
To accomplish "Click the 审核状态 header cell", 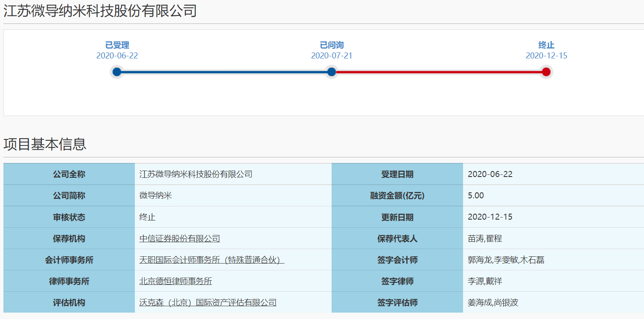I will click(69, 217).
